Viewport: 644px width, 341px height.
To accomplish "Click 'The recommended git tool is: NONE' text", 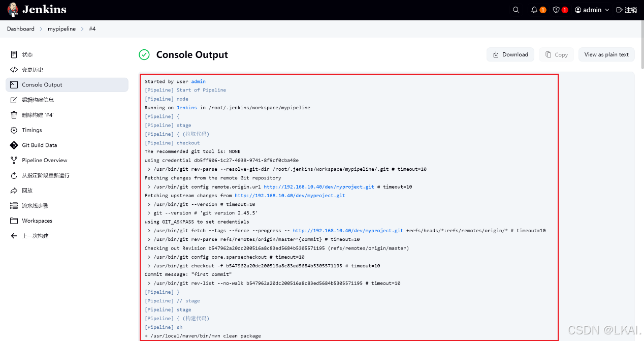I will (x=192, y=151).
